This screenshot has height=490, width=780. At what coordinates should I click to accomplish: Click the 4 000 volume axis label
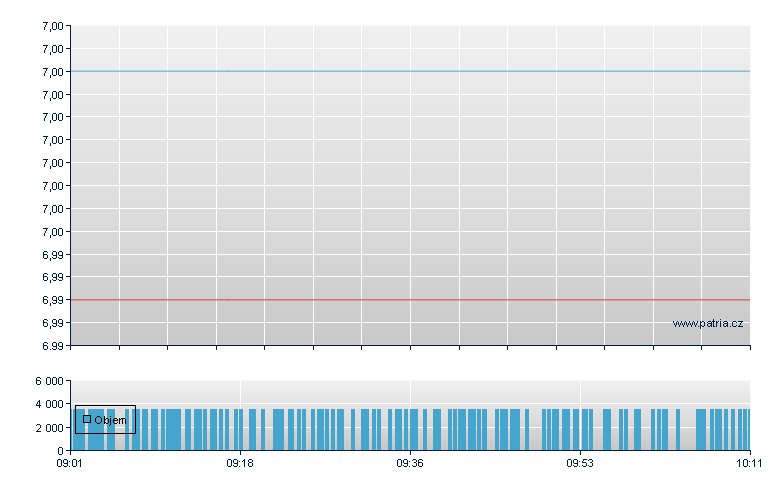coord(49,404)
